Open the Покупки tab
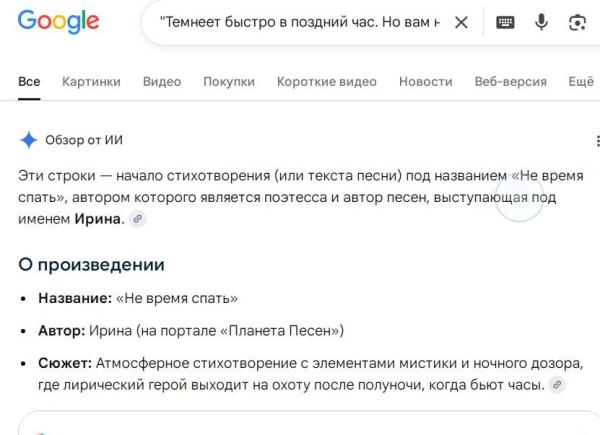Image resolution: width=600 pixels, height=435 pixels. point(229,81)
